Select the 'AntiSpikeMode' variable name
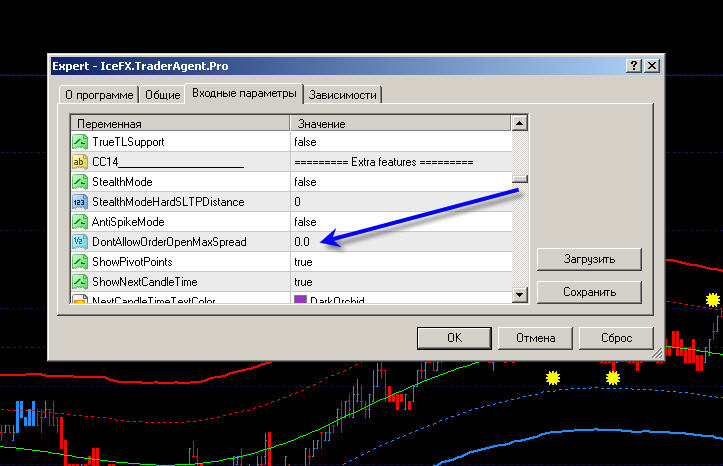Image resolution: width=723 pixels, height=466 pixels. (128, 222)
